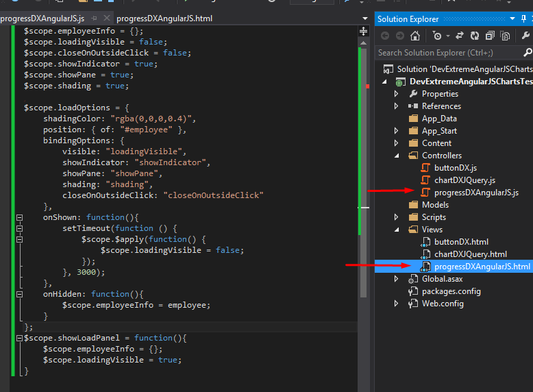Collapse the onHidden function outline
The height and width of the screenshot is (392, 533).
point(19,294)
